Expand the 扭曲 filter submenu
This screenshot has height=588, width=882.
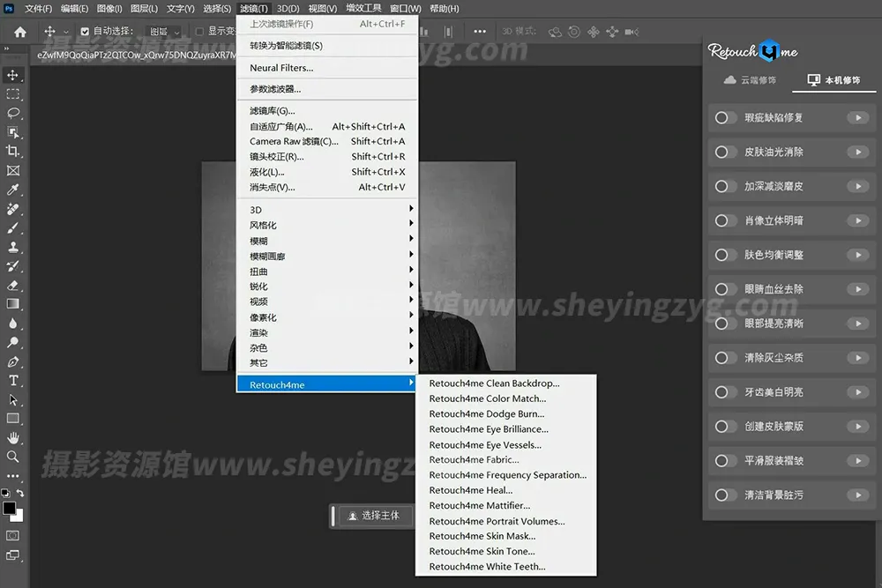point(327,271)
